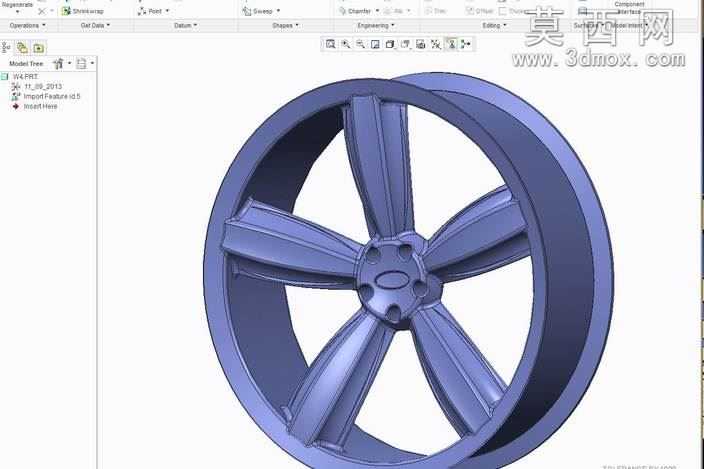Click the Thicken tool
The image size is (704, 469).
click(x=512, y=11)
